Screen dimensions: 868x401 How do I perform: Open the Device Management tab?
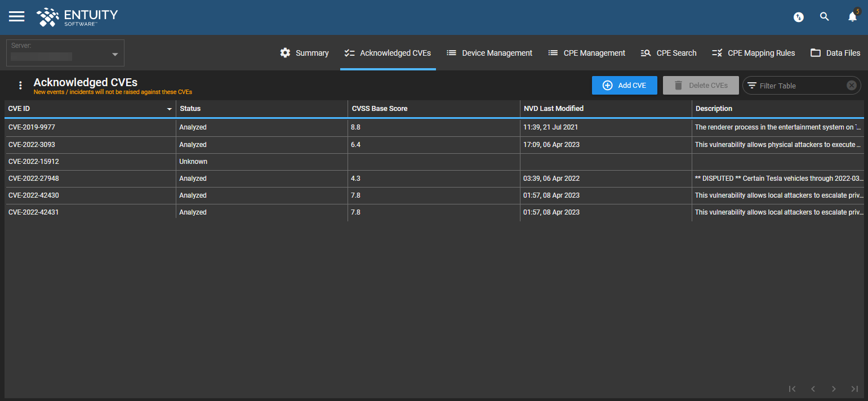[x=489, y=53]
